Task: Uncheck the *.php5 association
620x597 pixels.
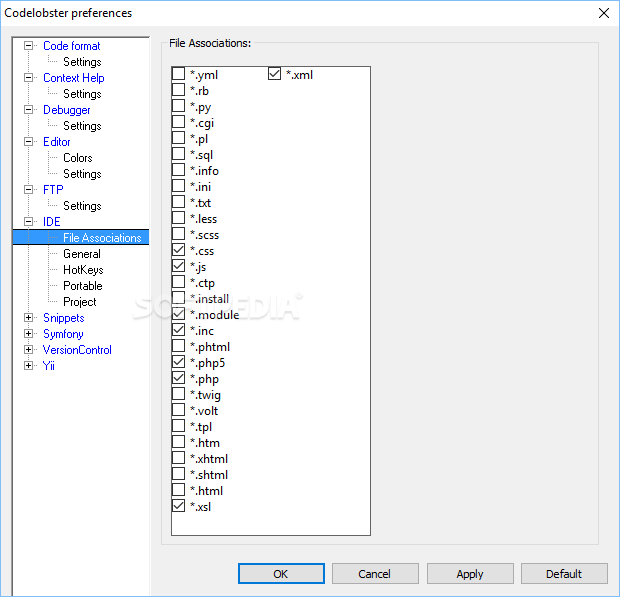Action: (178, 362)
